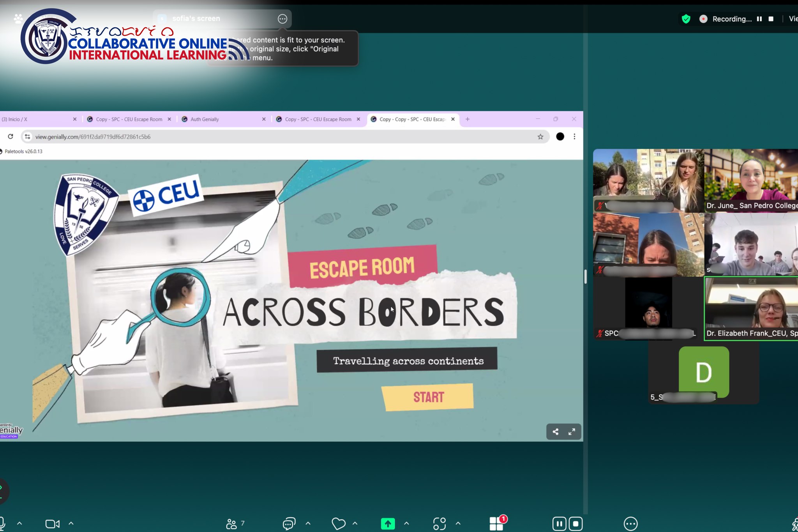The image size is (798, 532).
Task: Stop recording in the bottom toolbar
Action: [x=576, y=523]
